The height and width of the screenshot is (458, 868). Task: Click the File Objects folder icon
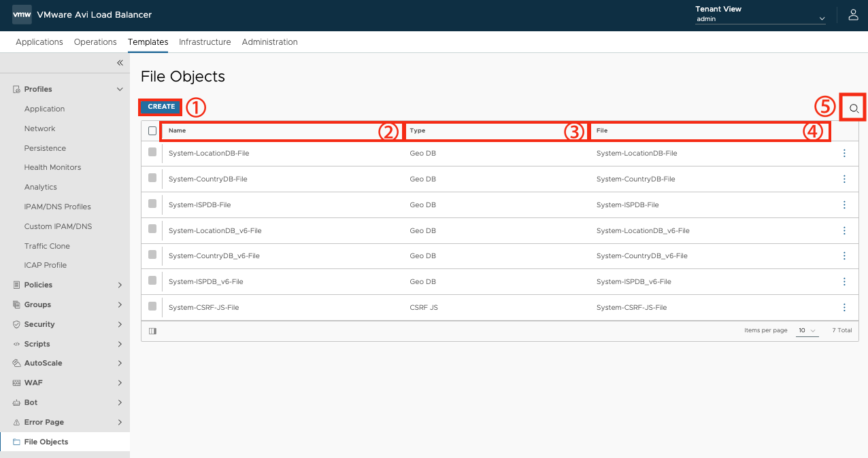16,442
